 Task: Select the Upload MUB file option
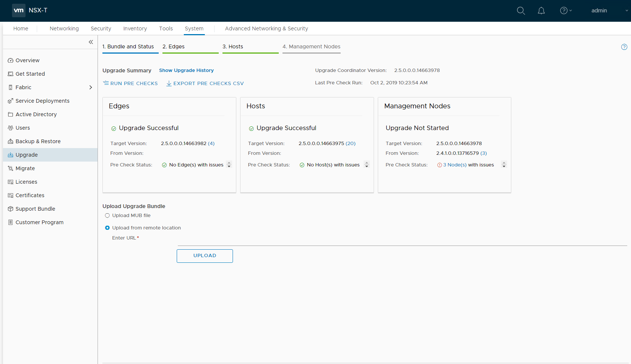[x=107, y=216]
